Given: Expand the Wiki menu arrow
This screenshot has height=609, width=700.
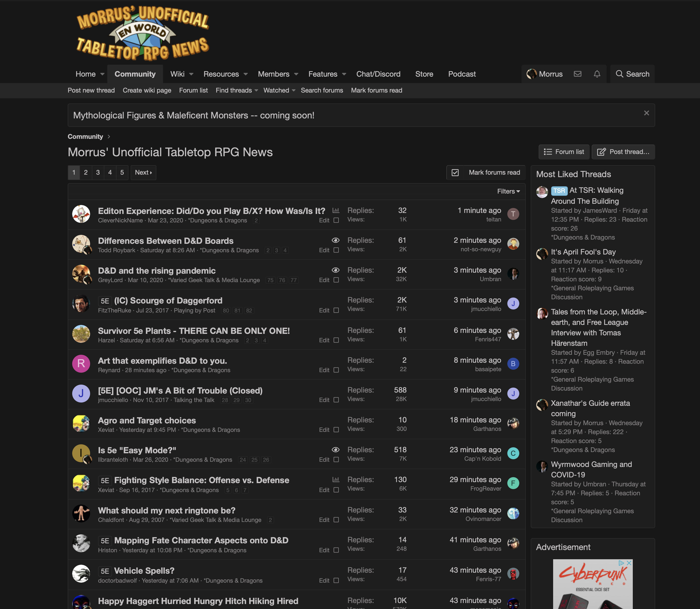Looking at the screenshot, I should [x=191, y=74].
